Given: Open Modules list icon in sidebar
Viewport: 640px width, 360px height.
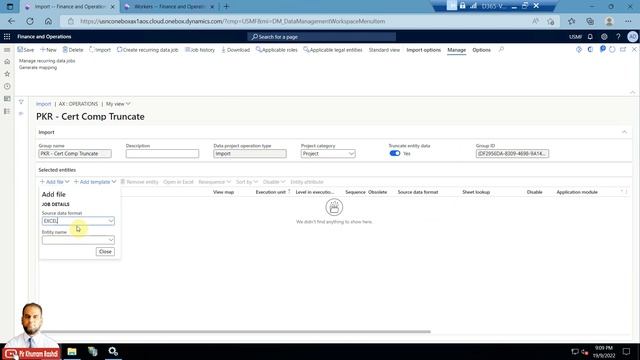Looking at the screenshot, I should 7,111.
